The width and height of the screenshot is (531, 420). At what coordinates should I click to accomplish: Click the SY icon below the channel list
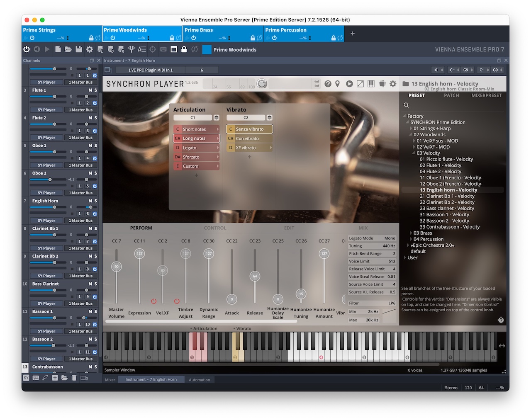(x=26, y=378)
